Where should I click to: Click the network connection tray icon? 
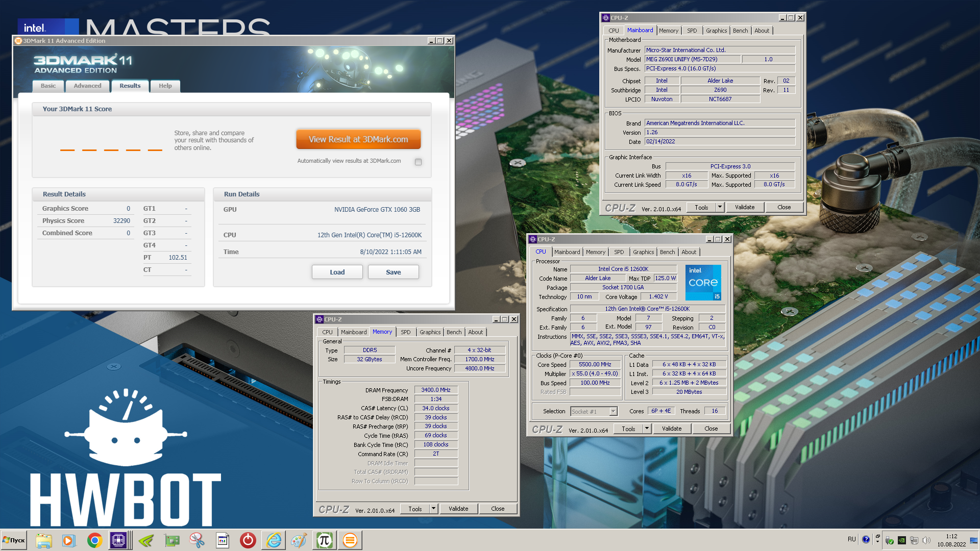click(914, 540)
